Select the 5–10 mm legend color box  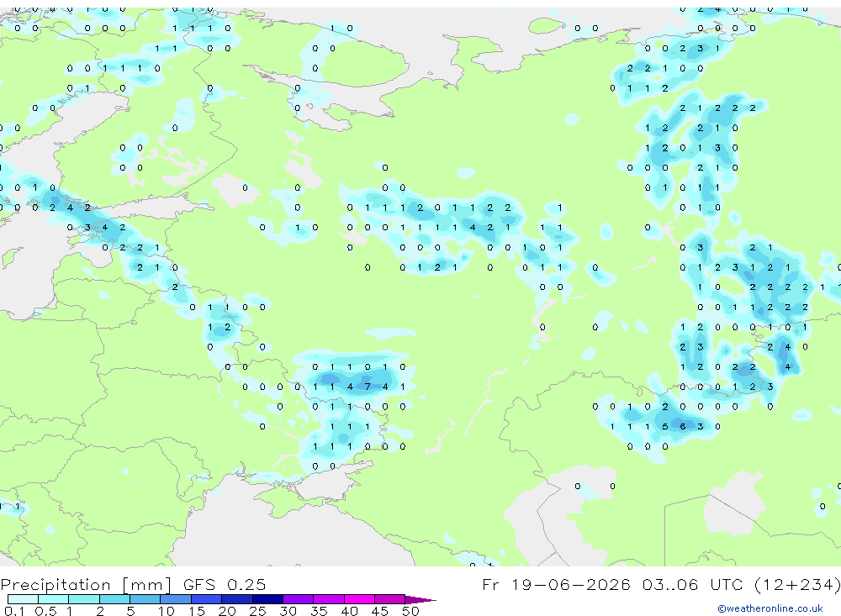pos(145,599)
